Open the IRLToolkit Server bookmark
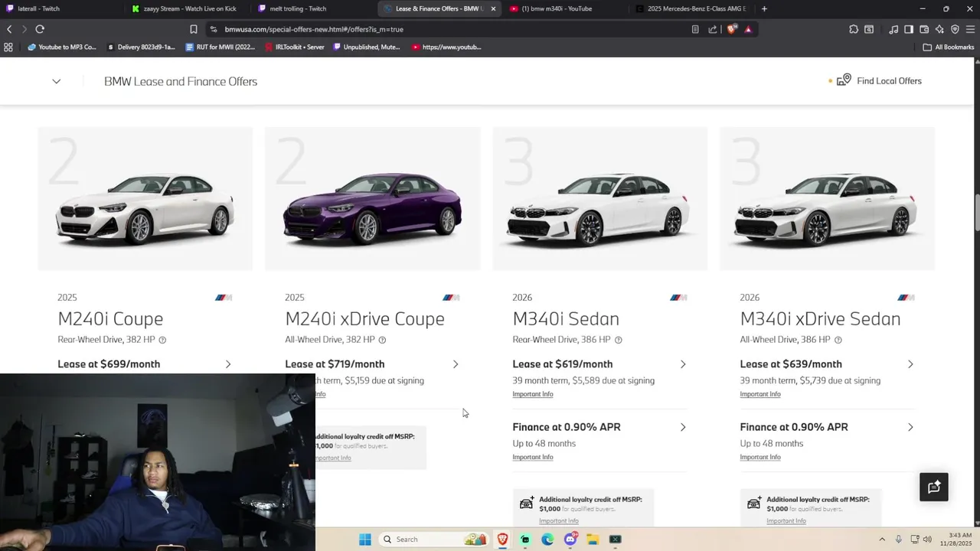This screenshot has width=980, height=551. (x=294, y=47)
